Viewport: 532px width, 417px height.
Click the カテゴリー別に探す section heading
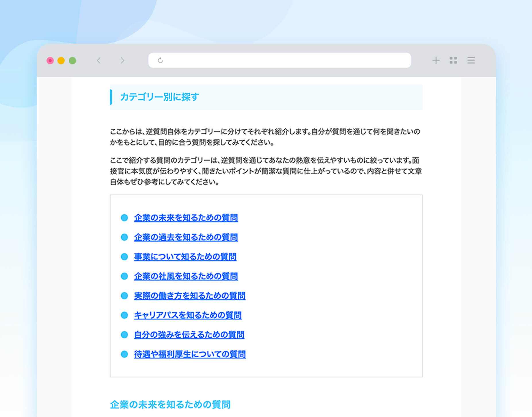pos(160,97)
